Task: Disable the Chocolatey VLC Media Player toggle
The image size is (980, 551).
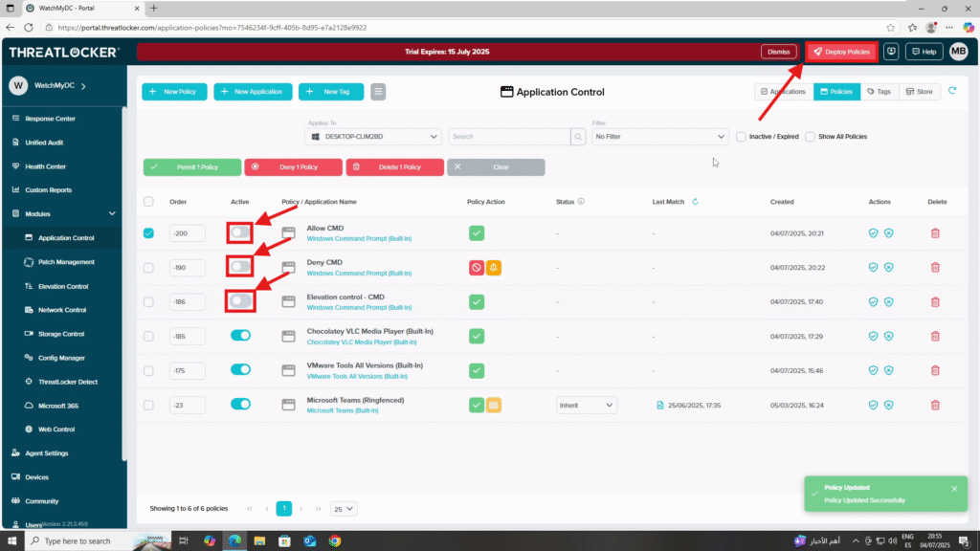Action: [240, 336]
